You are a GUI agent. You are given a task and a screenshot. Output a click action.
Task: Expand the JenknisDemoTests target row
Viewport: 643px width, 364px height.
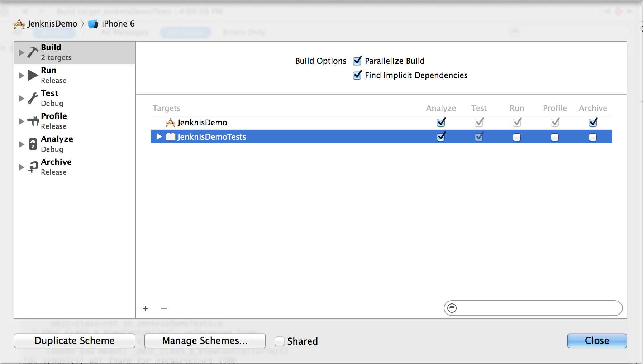[159, 136]
